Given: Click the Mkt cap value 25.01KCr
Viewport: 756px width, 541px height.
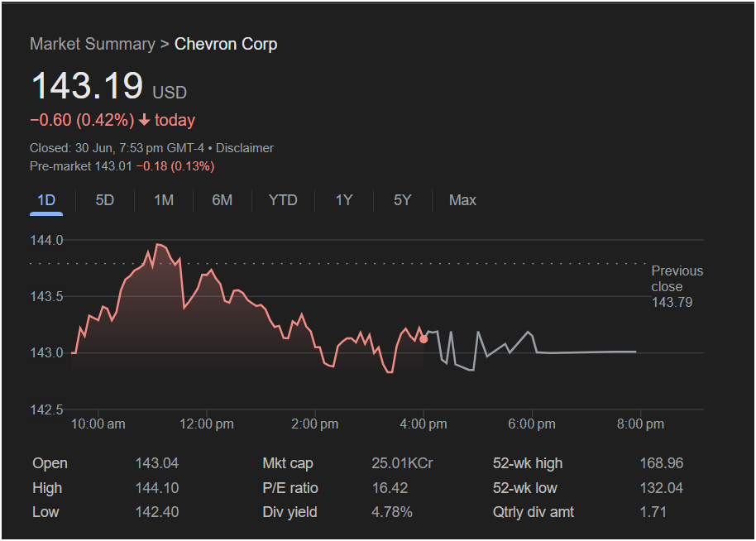Looking at the screenshot, I should (x=402, y=463).
